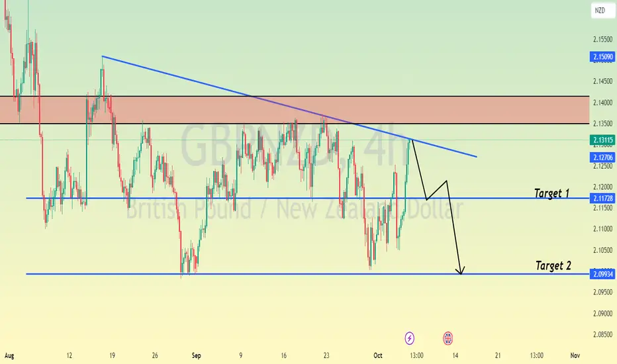
Task: Click the black arrow head at Target 2
Action: [x=460, y=271]
